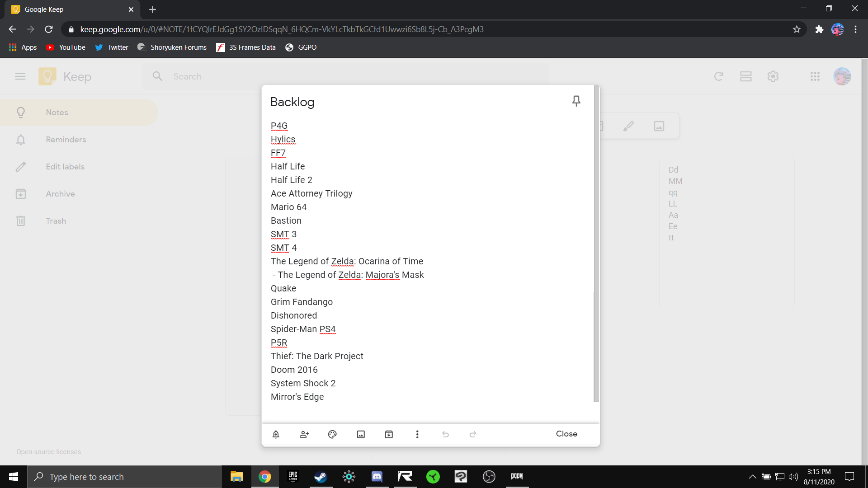
Task: Close the Backlog note
Action: tap(566, 434)
